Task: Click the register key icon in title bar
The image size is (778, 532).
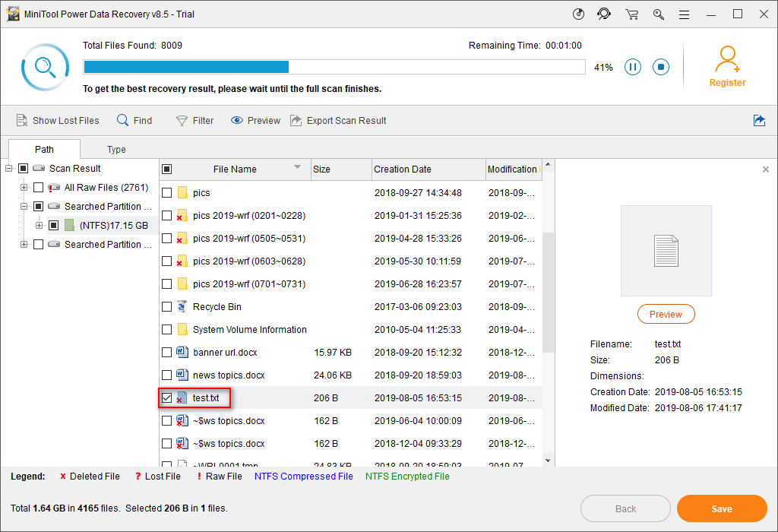Action: pos(659,14)
